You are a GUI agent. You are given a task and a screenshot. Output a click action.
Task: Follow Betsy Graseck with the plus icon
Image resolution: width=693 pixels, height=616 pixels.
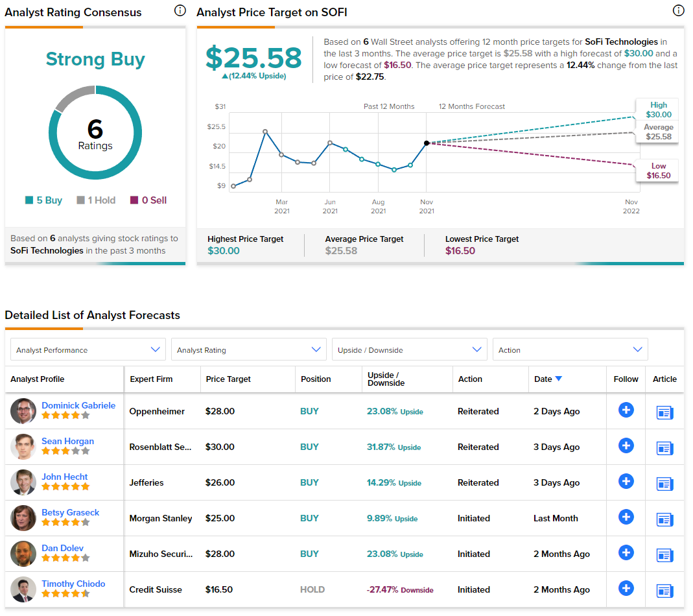point(626,517)
